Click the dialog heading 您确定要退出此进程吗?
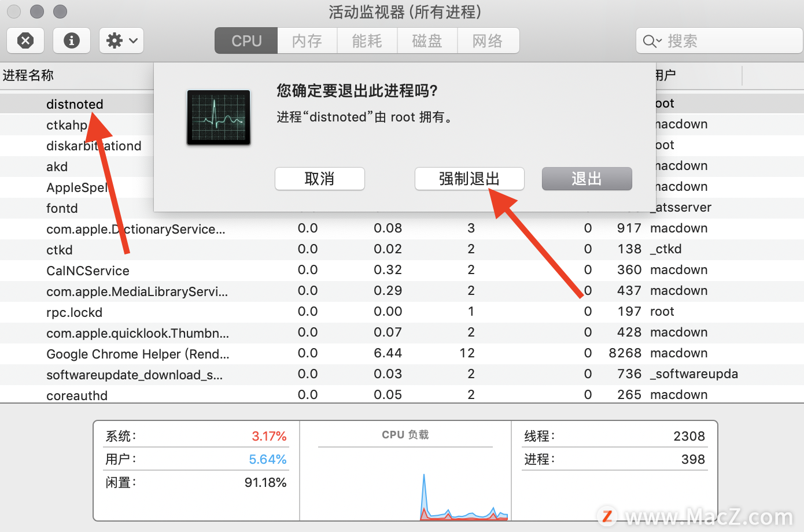804x532 pixels. coord(357,90)
